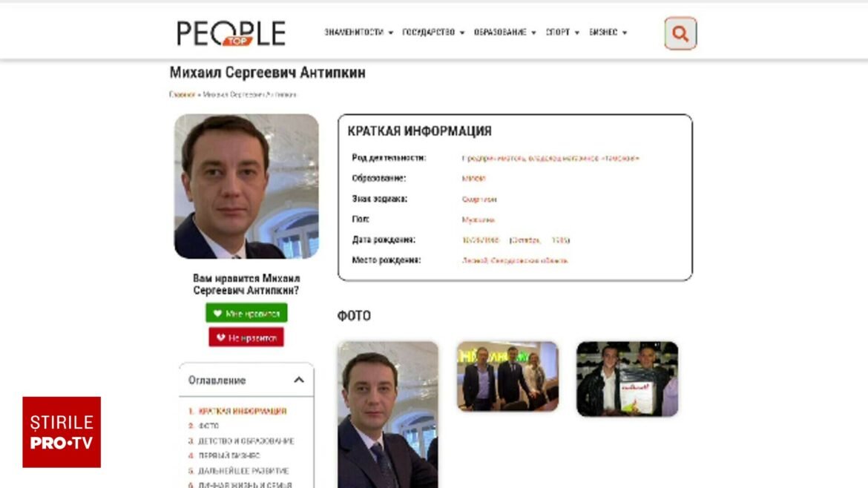Click the red 'Не нравится' dislike button
Image resolution: width=868 pixels, height=488 pixels.
coord(246,337)
